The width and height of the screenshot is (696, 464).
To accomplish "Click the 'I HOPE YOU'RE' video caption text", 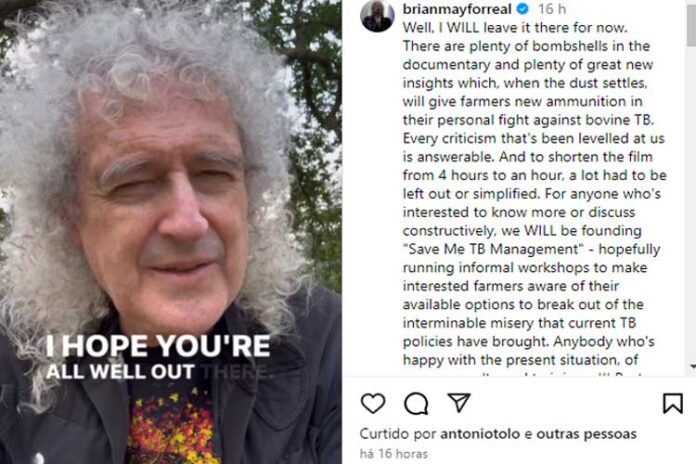I will (158, 345).
